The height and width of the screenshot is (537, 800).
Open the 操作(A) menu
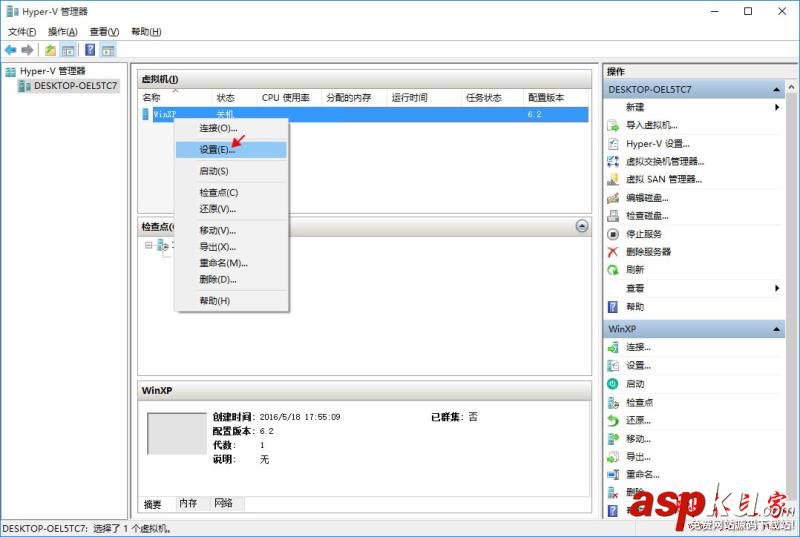(63, 32)
